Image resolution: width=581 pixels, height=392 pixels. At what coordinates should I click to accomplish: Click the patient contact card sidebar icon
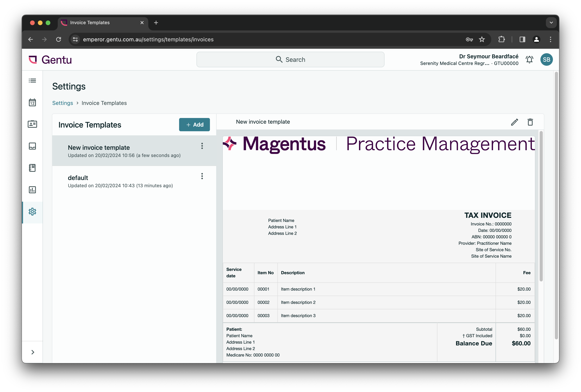pyautogui.click(x=32, y=124)
